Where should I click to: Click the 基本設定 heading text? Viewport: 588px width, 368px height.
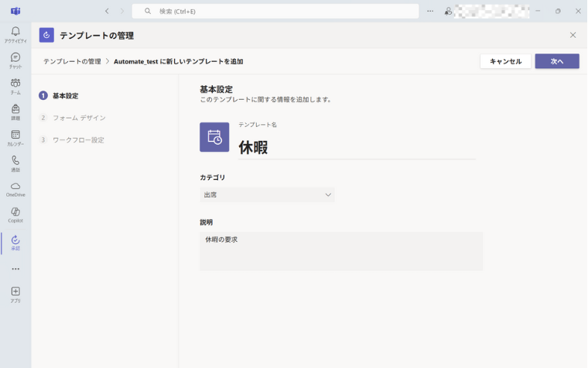216,89
